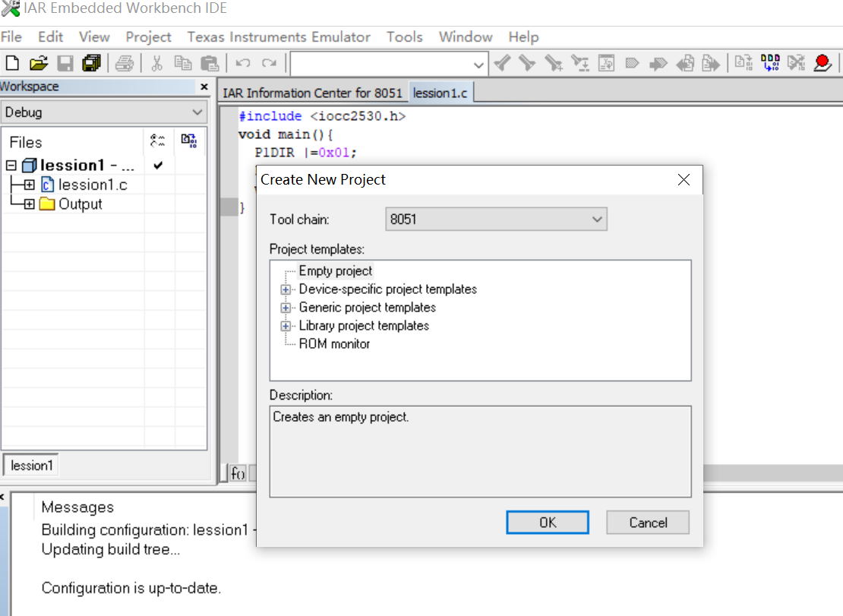Click the workspace files status column icon
The height and width of the screenshot is (616, 843).
pos(157,141)
